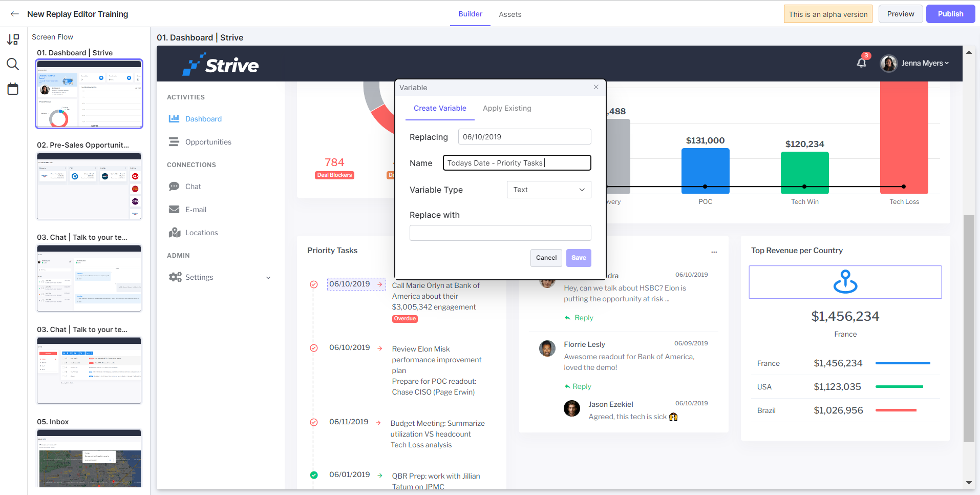Image resolution: width=980 pixels, height=495 pixels.
Task: Select the Create Variable tab
Action: [440, 108]
